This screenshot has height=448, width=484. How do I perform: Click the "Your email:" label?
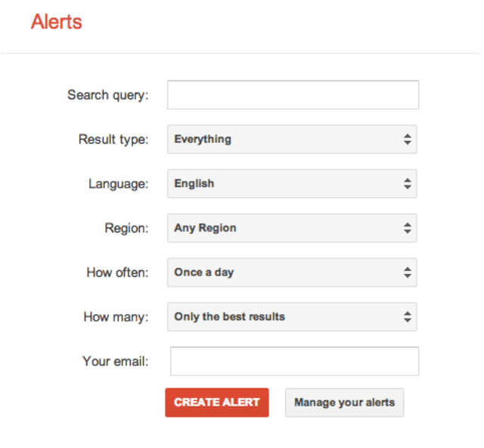tap(115, 361)
